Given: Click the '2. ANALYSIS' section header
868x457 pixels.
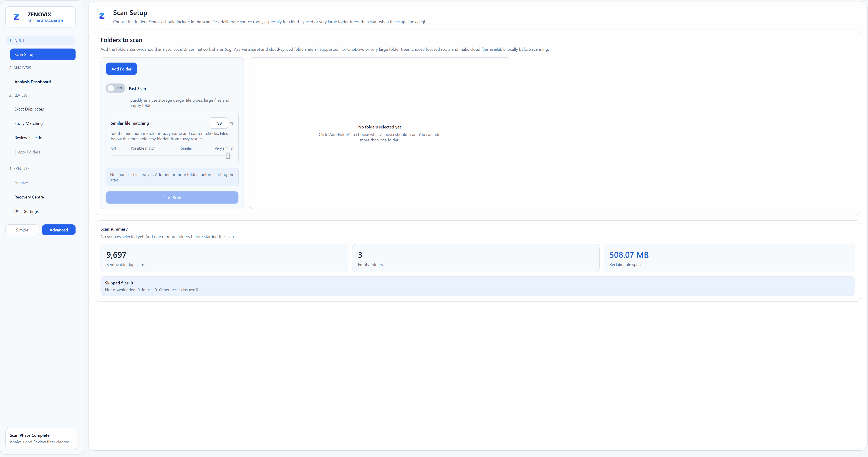Looking at the screenshot, I should 20,68.
